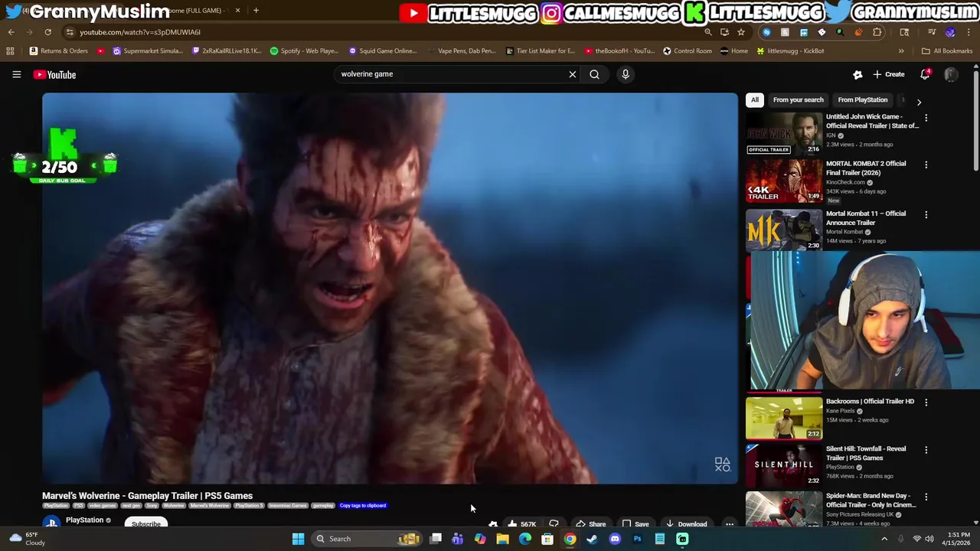Open the 'Squid Game Online' bookmark

point(382,51)
